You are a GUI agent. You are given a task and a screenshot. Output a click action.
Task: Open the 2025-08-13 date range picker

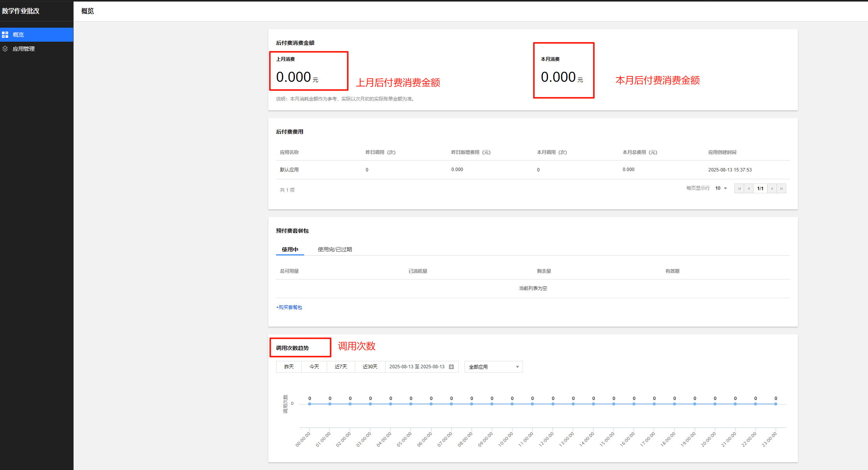417,367
